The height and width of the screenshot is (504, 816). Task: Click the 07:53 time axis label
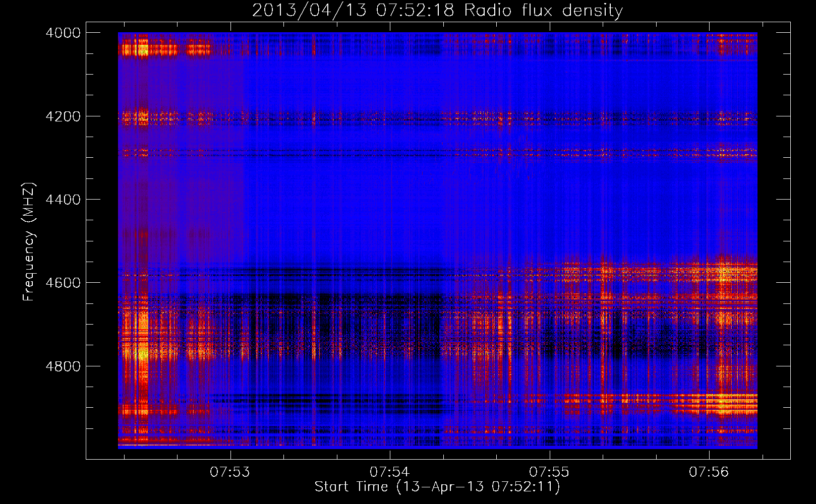pyautogui.click(x=230, y=472)
